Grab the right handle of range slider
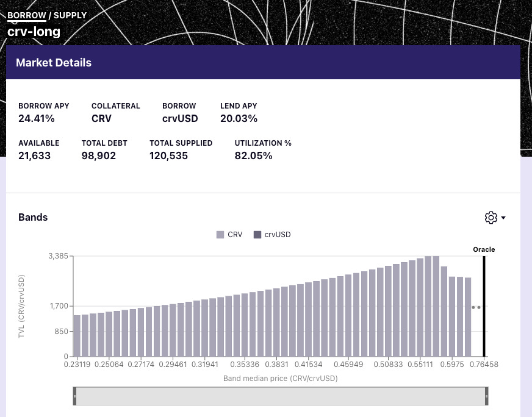 [x=486, y=396]
